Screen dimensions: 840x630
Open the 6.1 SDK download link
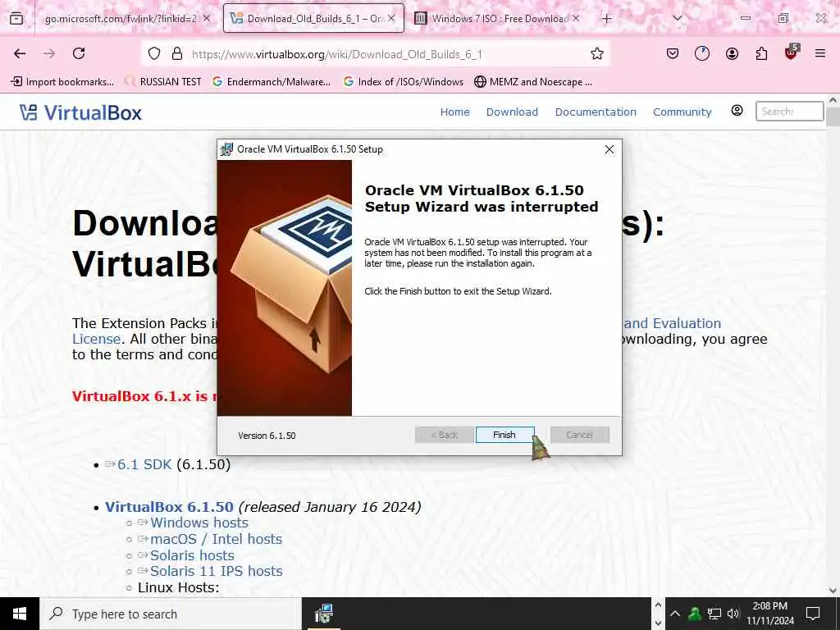tap(144, 464)
